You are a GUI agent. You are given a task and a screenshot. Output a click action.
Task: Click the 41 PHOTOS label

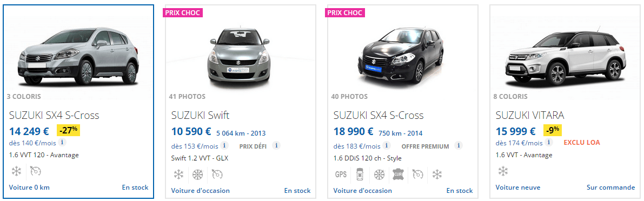pos(187,97)
